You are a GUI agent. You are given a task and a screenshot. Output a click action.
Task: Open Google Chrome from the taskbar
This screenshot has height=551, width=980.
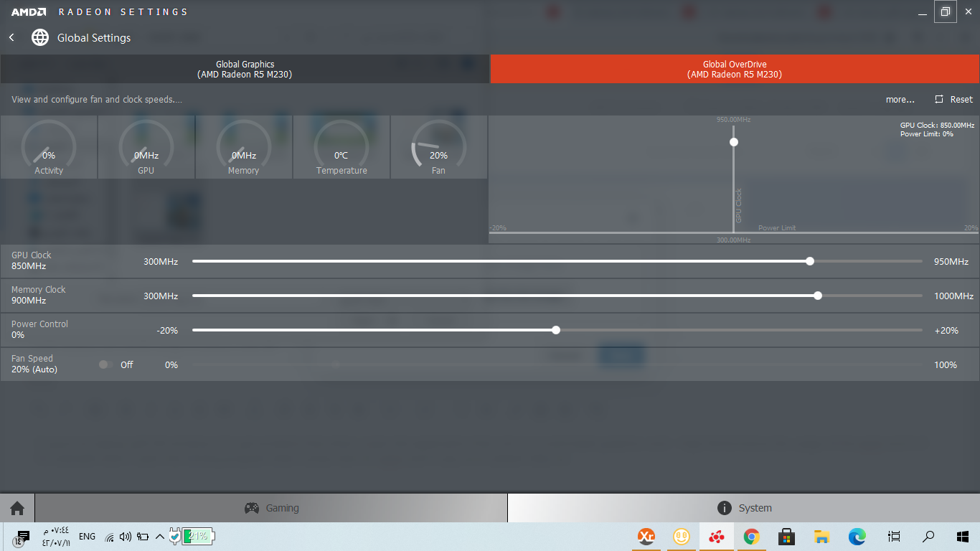(x=751, y=536)
